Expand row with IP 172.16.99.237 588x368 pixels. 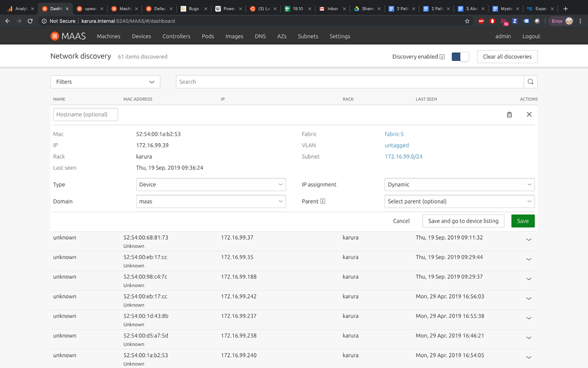[x=529, y=318]
